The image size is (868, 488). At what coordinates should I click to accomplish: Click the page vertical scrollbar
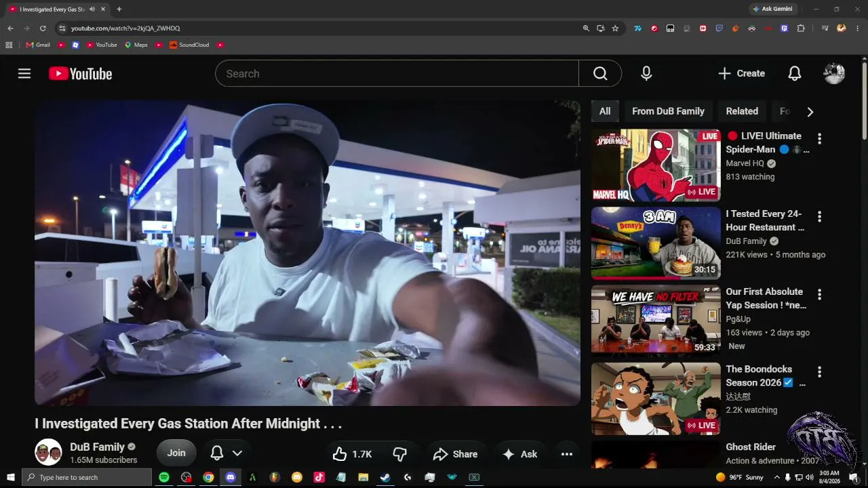pyautogui.click(x=865, y=100)
